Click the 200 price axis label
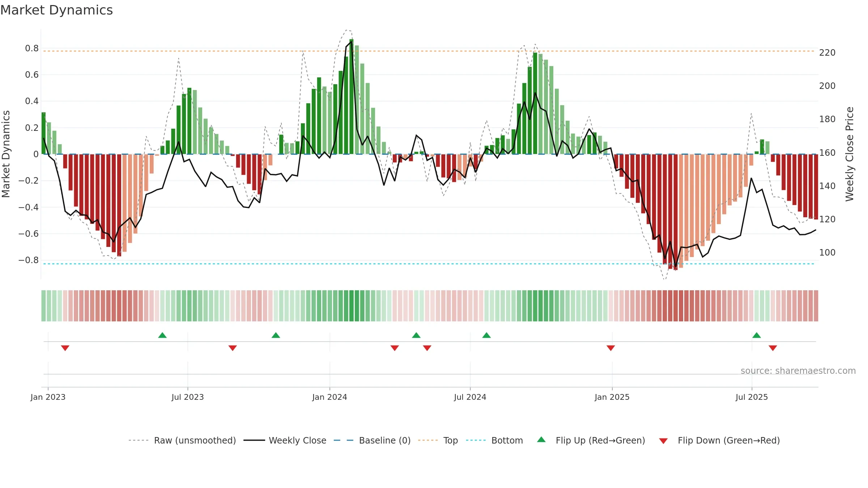 click(827, 86)
